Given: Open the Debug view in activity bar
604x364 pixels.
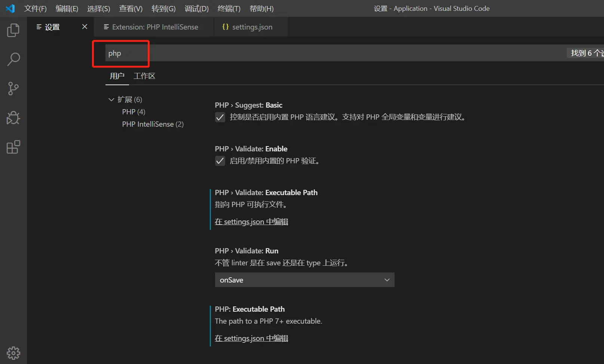Looking at the screenshot, I should (x=13, y=118).
